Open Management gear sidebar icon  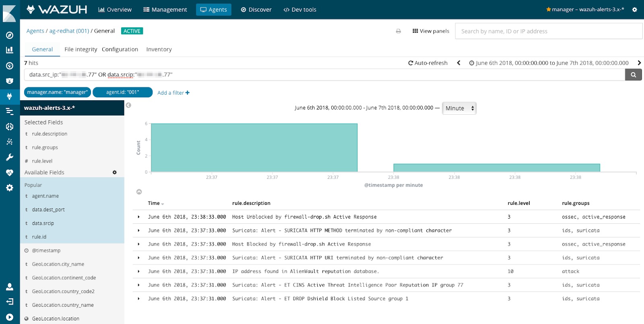click(10, 188)
